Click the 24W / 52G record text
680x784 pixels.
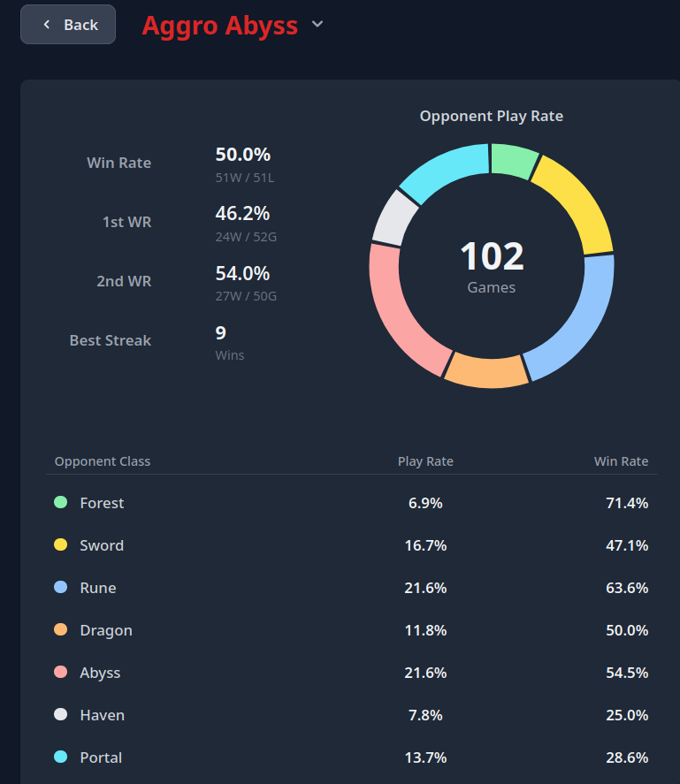[246, 237]
